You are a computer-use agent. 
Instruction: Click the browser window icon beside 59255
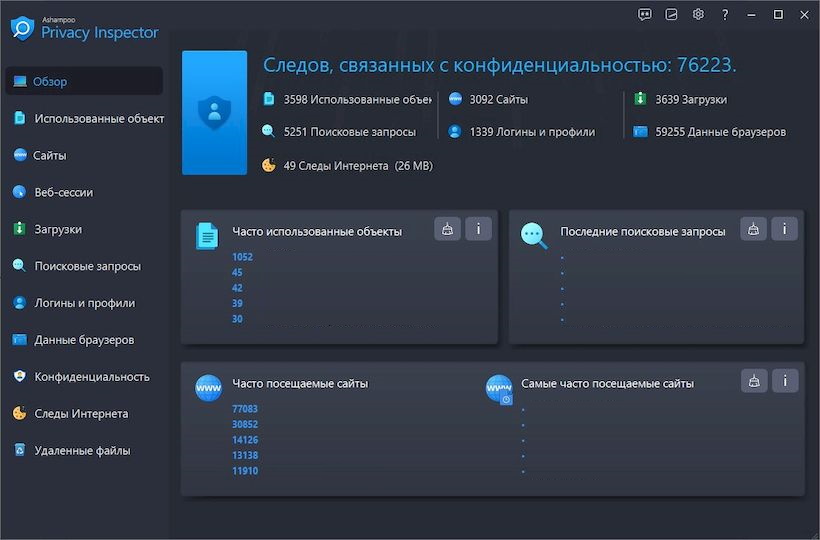(x=640, y=131)
